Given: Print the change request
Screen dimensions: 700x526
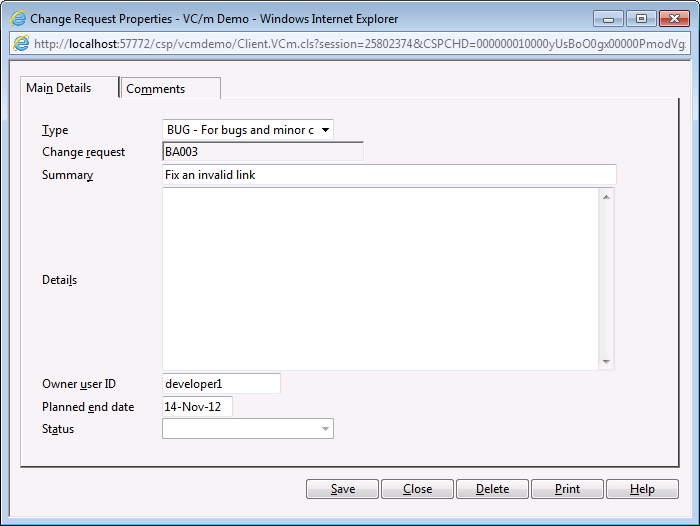Looking at the screenshot, I should pyautogui.click(x=567, y=489).
